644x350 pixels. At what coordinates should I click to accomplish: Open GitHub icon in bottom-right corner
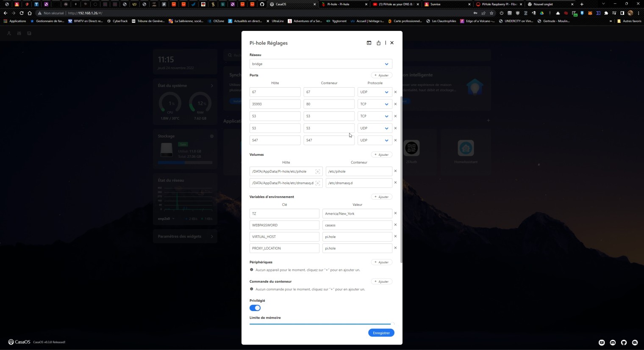tap(624, 342)
